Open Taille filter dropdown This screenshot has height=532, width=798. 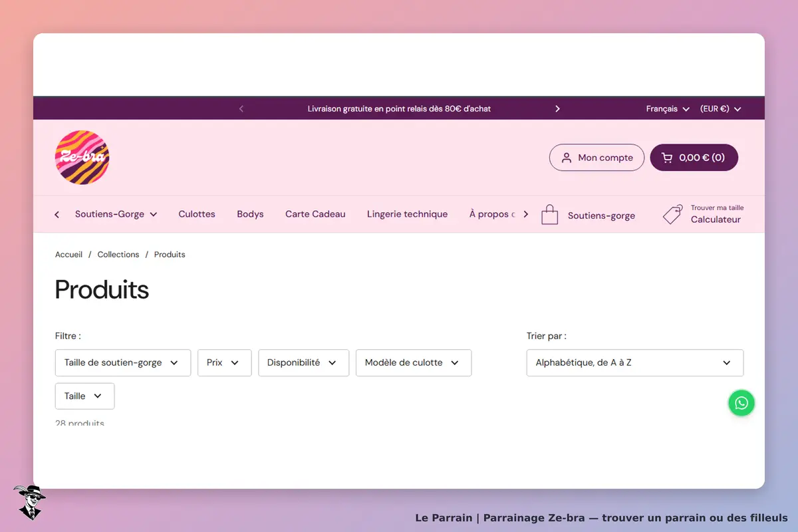tap(84, 396)
